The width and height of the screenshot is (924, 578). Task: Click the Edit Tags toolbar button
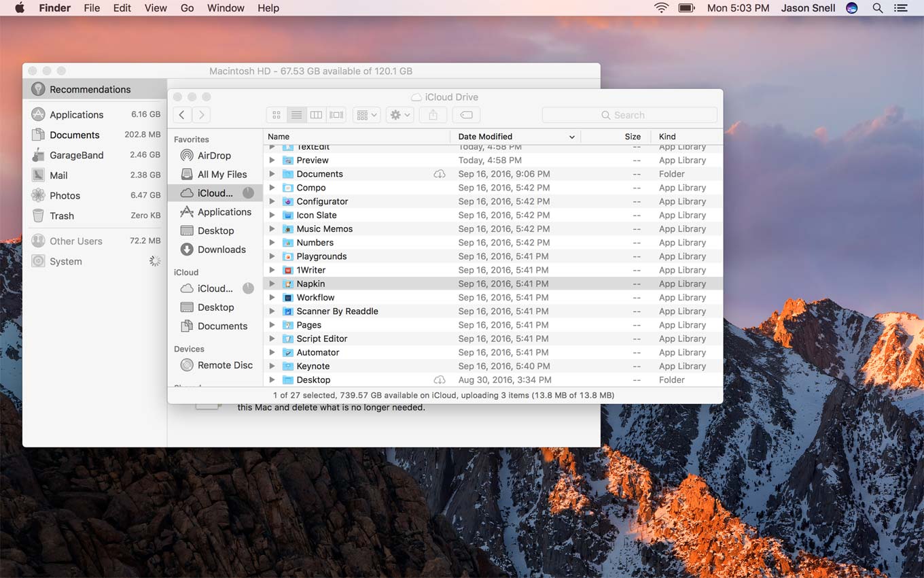465,115
